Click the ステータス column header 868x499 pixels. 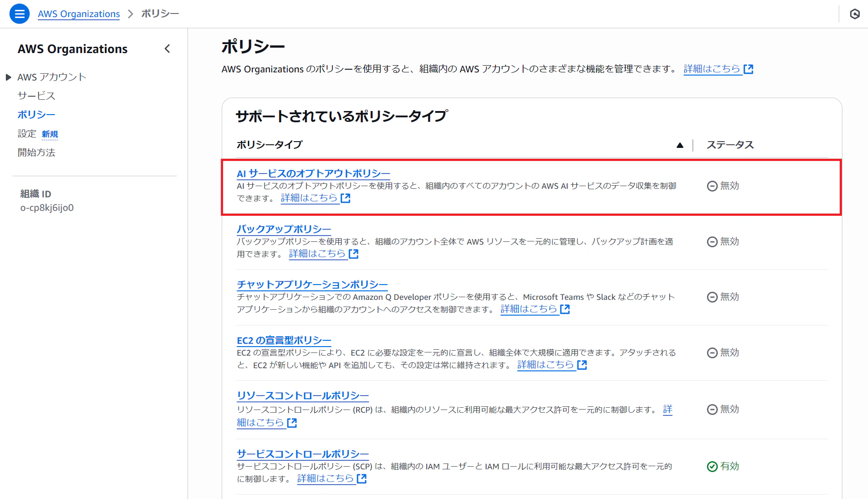click(x=730, y=145)
